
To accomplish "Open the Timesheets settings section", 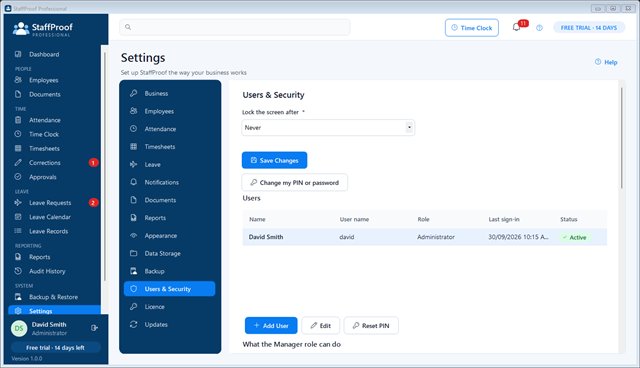I will tap(169, 146).
